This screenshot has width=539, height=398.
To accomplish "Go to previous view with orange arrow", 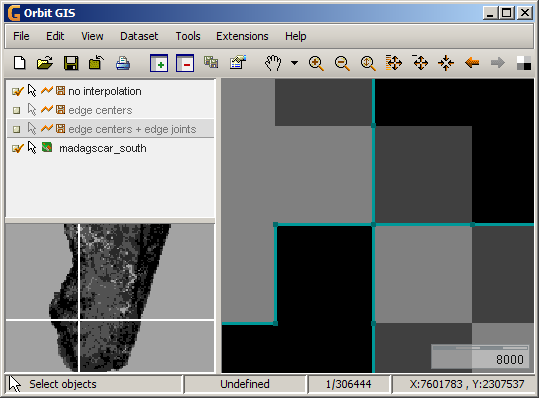I will click(472, 63).
